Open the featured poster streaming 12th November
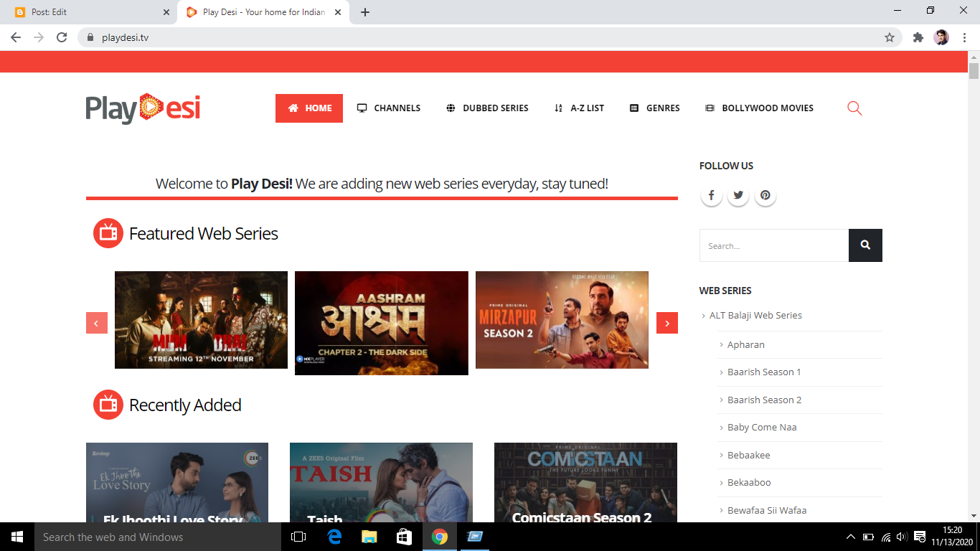The width and height of the screenshot is (980, 551). click(x=201, y=320)
